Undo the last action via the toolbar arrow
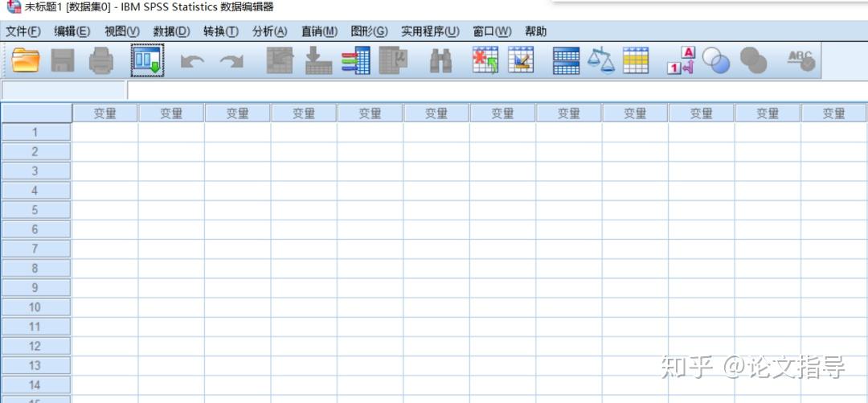The height and width of the screenshot is (403, 868). tap(193, 61)
